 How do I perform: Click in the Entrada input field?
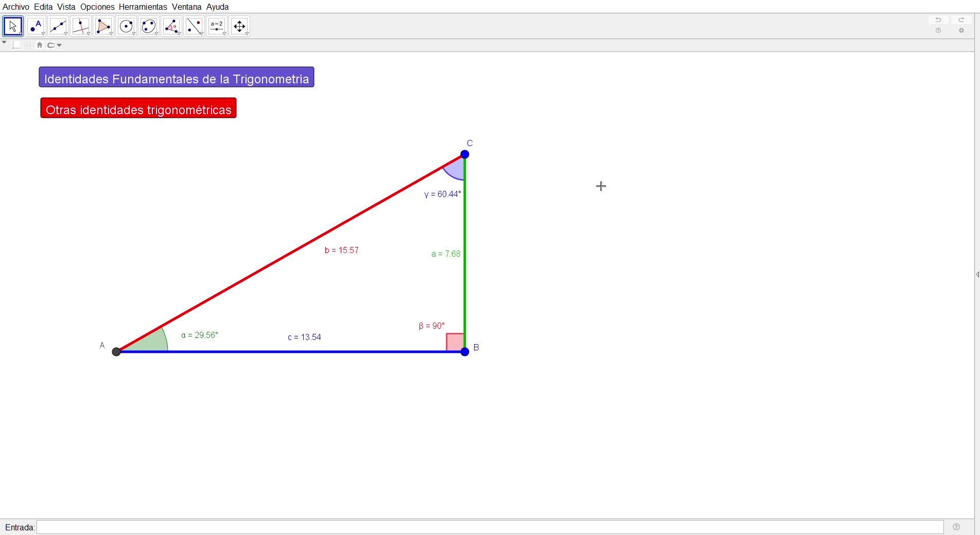[x=490, y=527]
